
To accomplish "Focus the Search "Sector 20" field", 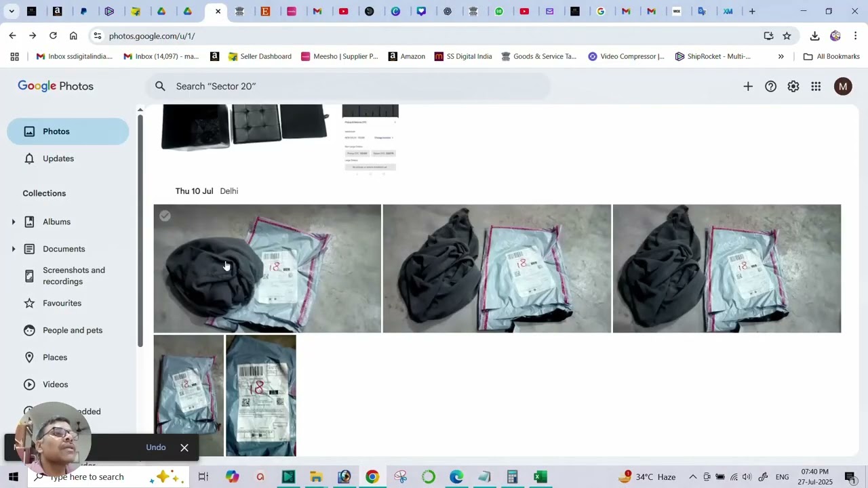I will point(349,86).
